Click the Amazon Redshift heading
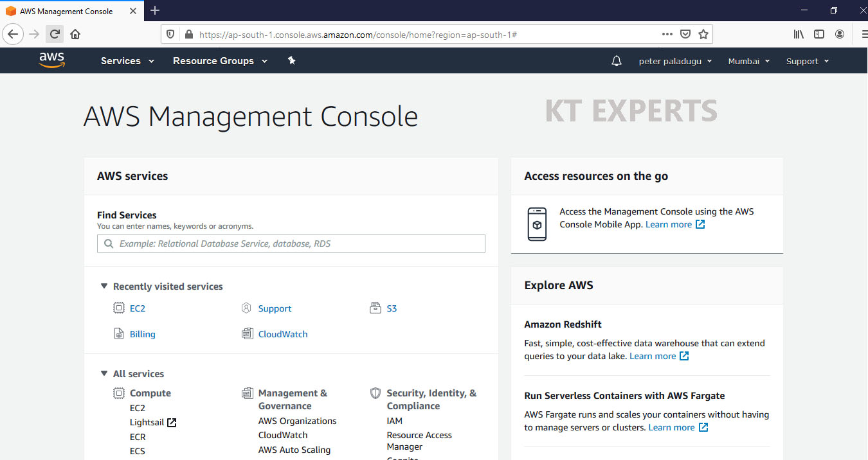Image resolution: width=868 pixels, height=460 pixels. pyautogui.click(x=563, y=324)
